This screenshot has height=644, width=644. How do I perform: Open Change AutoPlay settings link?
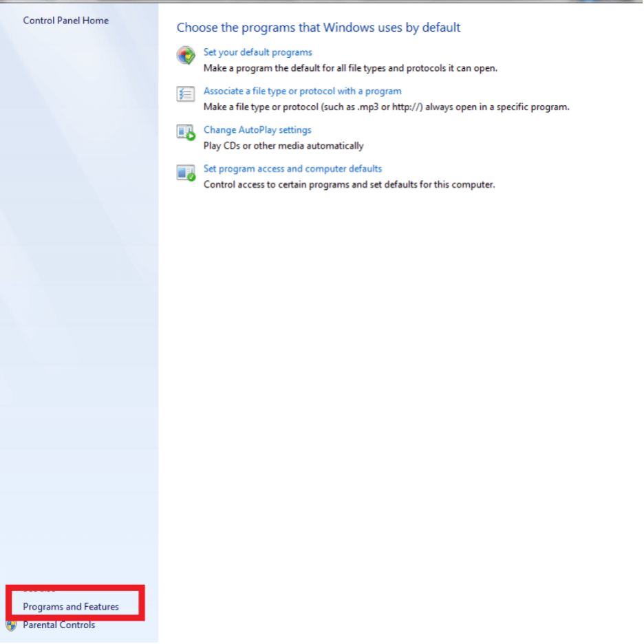(x=257, y=130)
